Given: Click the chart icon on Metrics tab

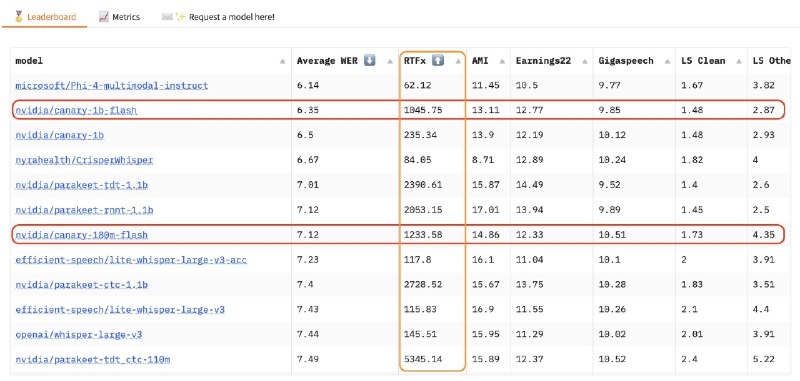Looking at the screenshot, I should (x=104, y=17).
